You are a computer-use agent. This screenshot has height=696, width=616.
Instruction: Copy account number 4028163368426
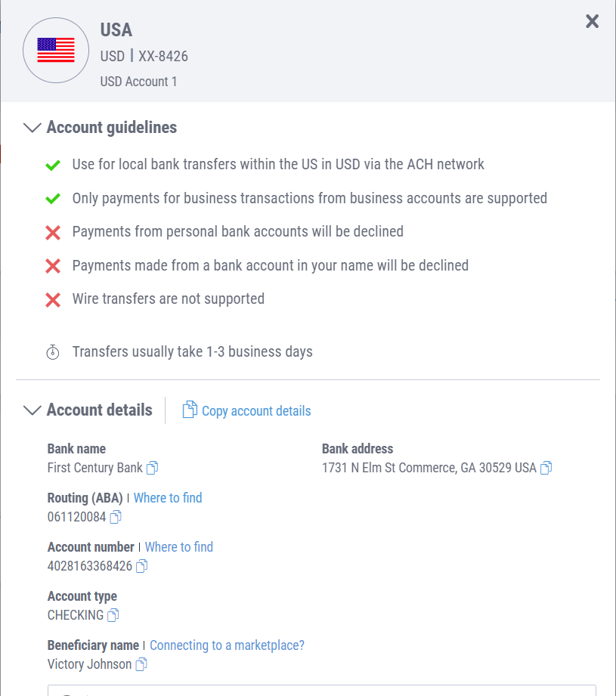click(x=141, y=566)
